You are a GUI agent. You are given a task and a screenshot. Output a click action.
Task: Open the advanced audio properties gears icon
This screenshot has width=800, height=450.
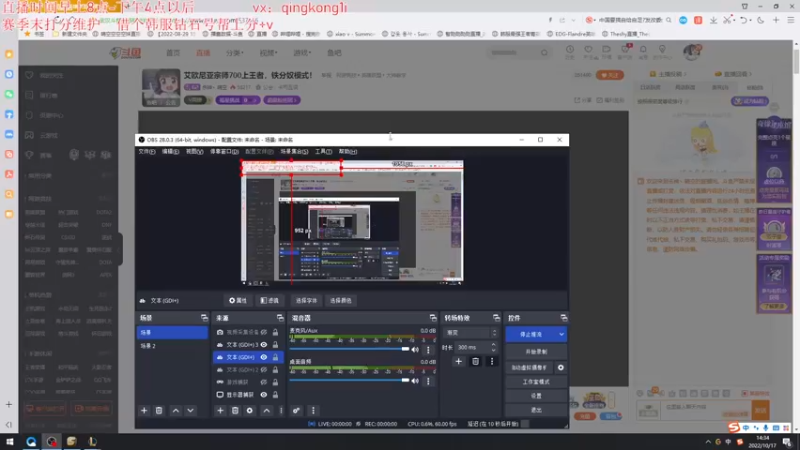coord(296,411)
